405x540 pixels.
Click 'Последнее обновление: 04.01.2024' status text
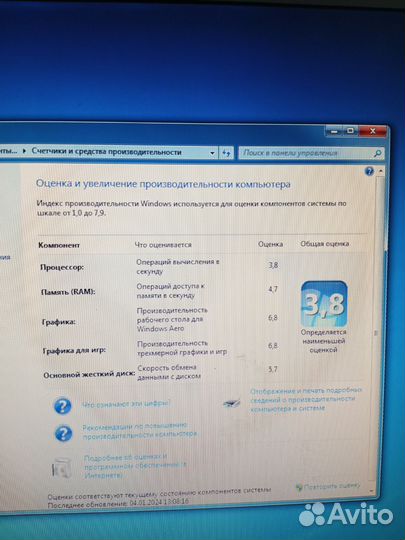[x=118, y=502]
